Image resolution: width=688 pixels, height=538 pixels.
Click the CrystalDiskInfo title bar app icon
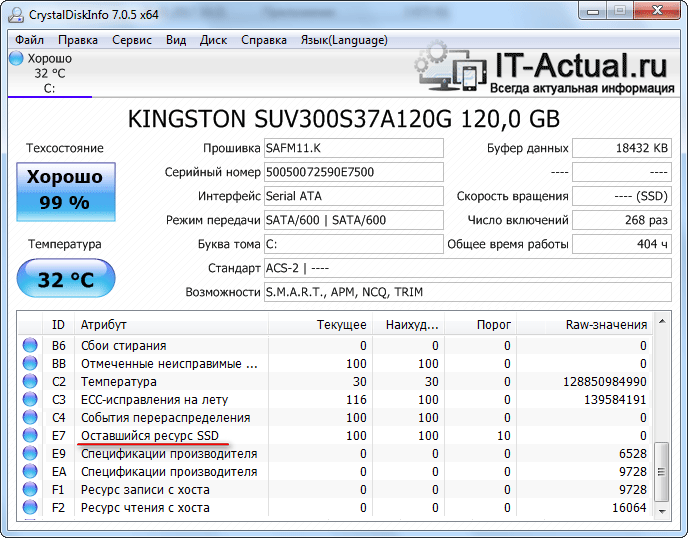tap(16, 14)
